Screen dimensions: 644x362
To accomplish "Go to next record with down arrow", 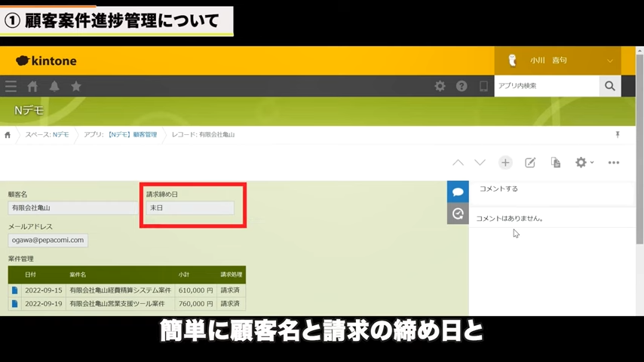I will point(480,163).
